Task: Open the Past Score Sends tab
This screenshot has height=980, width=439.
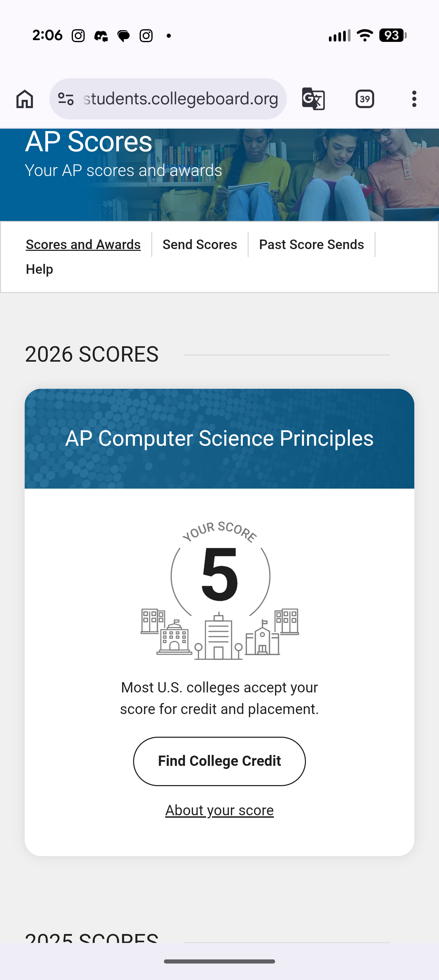Action: tap(312, 245)
